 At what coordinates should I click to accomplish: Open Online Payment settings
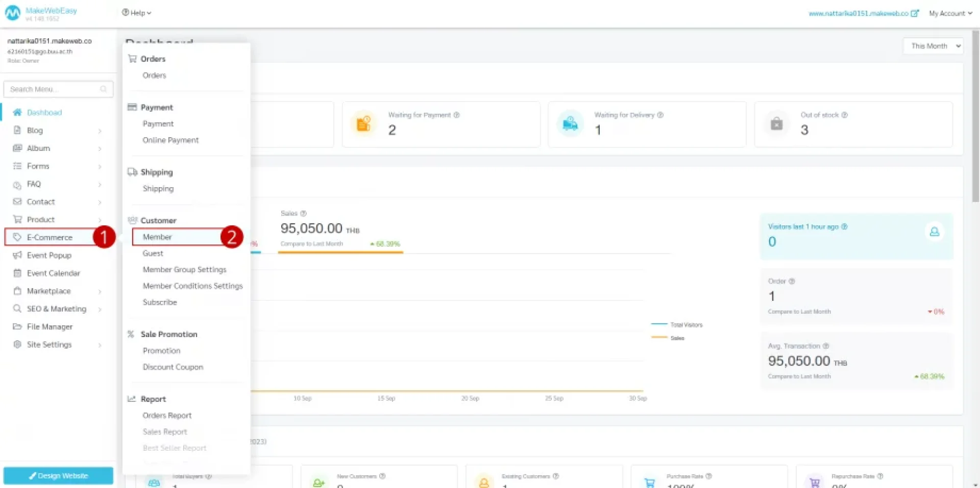tap(170, 140)
